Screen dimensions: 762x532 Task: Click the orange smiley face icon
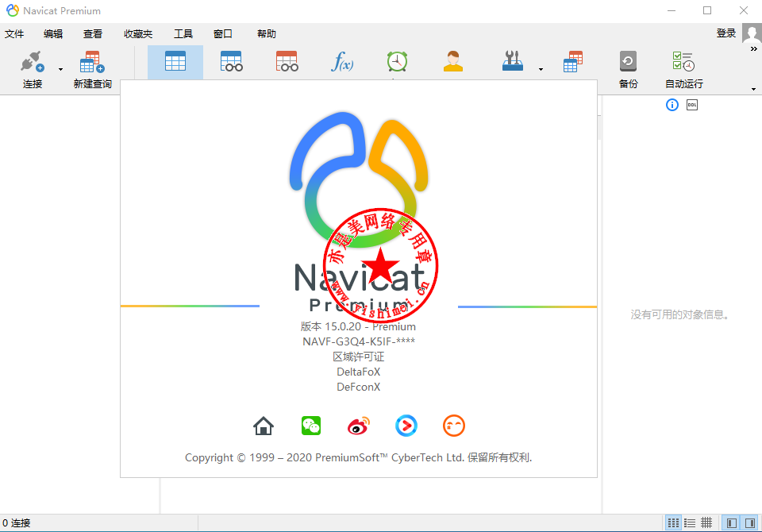tap(454, 426)
